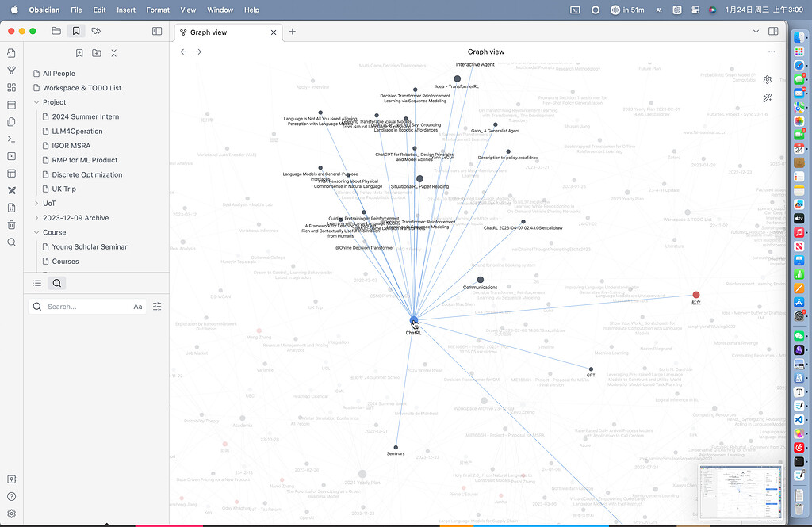Create new folder using the folder icon

[x=96, y=52]
